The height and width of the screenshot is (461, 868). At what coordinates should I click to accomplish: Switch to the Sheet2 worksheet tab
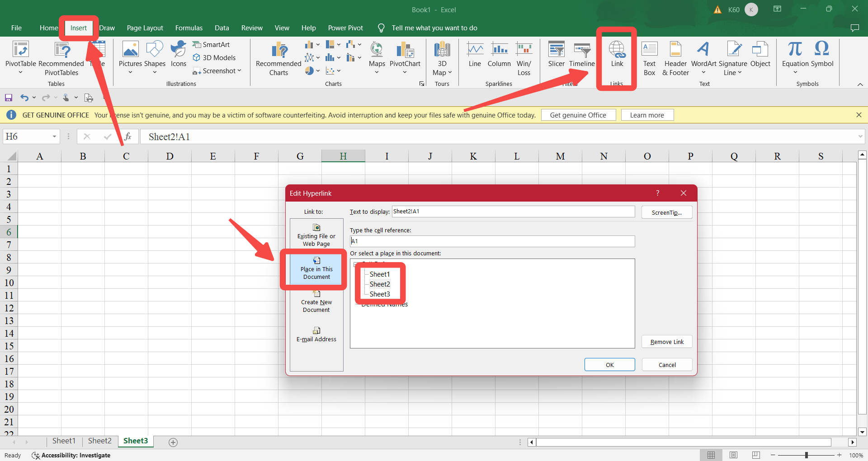pyautogui.click(x=99, y=441)
